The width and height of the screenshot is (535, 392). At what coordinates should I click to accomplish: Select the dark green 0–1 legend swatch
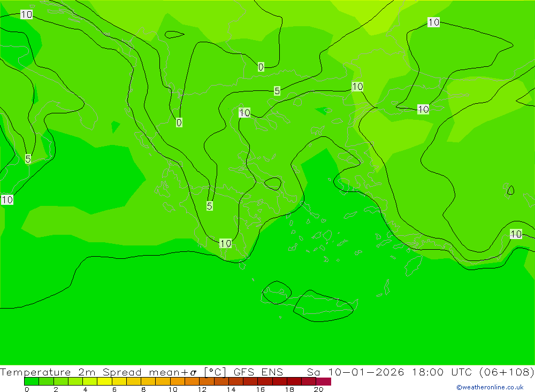click(x=32, y=381)
